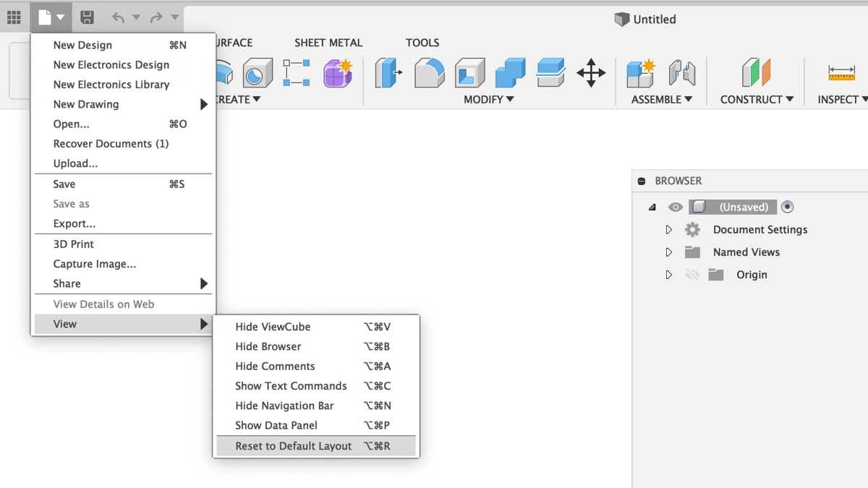The height and width of the screenshot is (488, 868).
Task: Choose New Electronics Library
Action: (123, 85)
